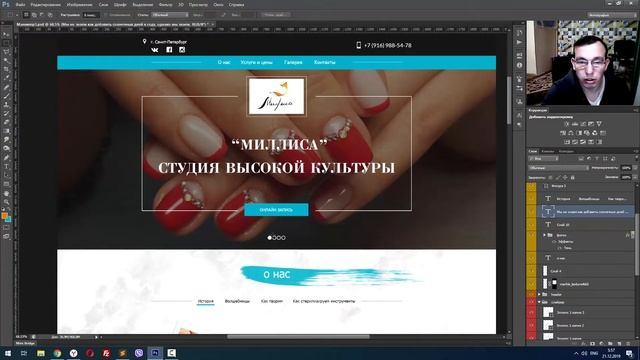Hide the Фигура 3 layer
Screen dimensions: 640x360
(531, 186)
